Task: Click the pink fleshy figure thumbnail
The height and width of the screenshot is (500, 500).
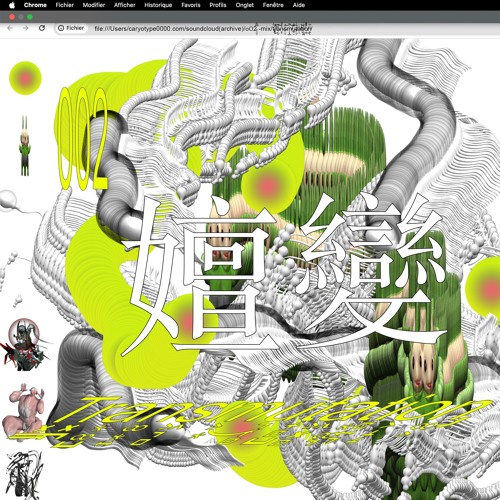Action: (x=24, y=409)
